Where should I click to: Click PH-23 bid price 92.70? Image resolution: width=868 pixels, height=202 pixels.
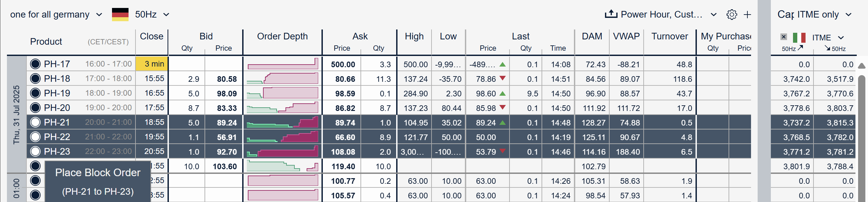(x=227, y=152)
